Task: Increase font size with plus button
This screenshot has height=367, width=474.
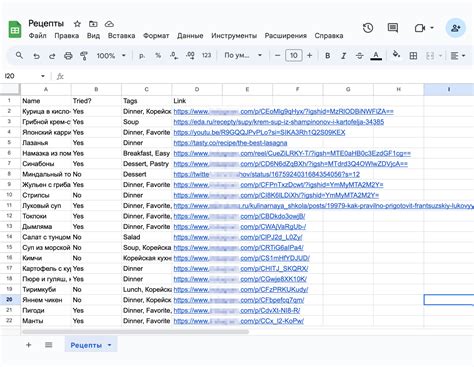Action: [309, 56]
